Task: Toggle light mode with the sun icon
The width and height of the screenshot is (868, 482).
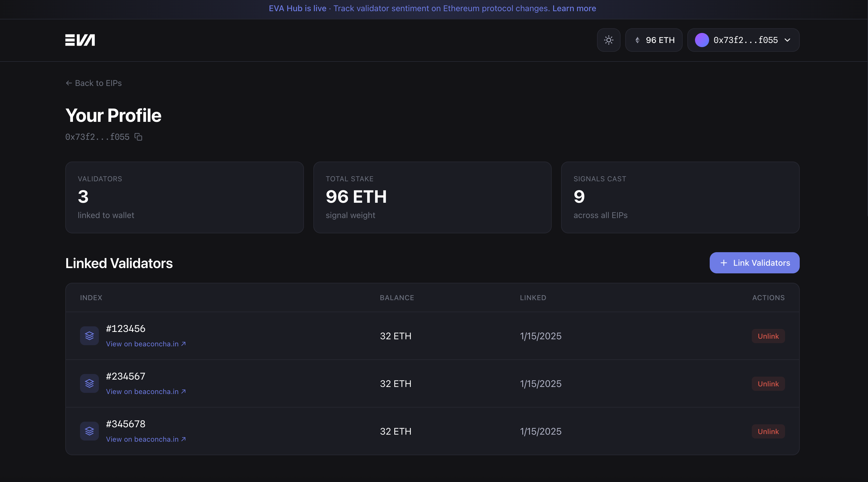Action: pos(608,40)
